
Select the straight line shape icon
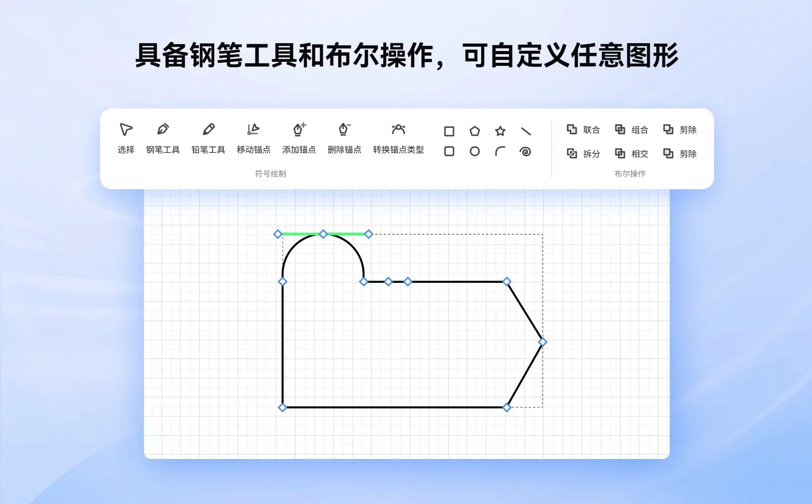point(526,131)
